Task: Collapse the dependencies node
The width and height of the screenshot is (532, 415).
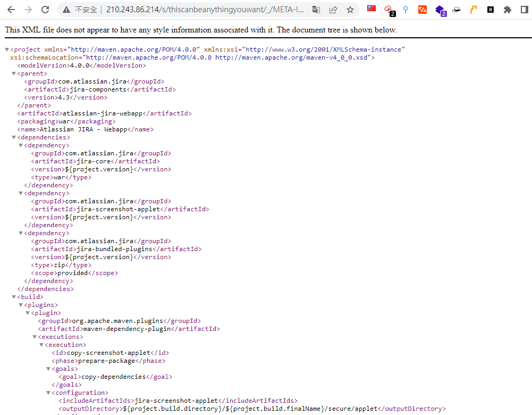Action: point(14,137)
